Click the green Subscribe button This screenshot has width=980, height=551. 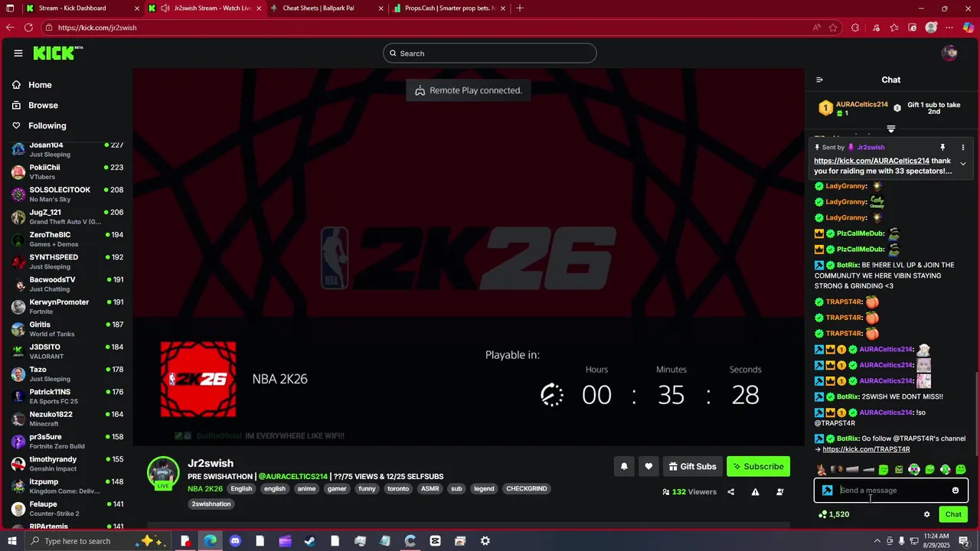click(758, 466)
